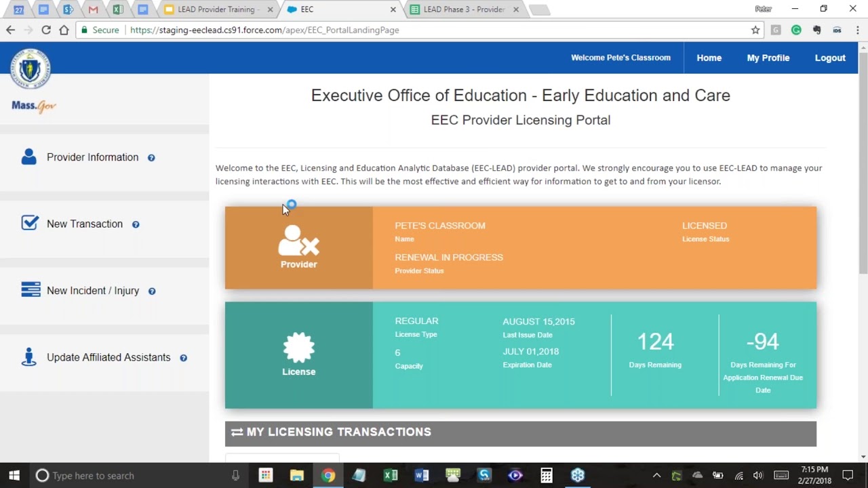Click the 124 Days Remaining value
The width and height of the screenshot is (868, 488).
click(655, 342)
